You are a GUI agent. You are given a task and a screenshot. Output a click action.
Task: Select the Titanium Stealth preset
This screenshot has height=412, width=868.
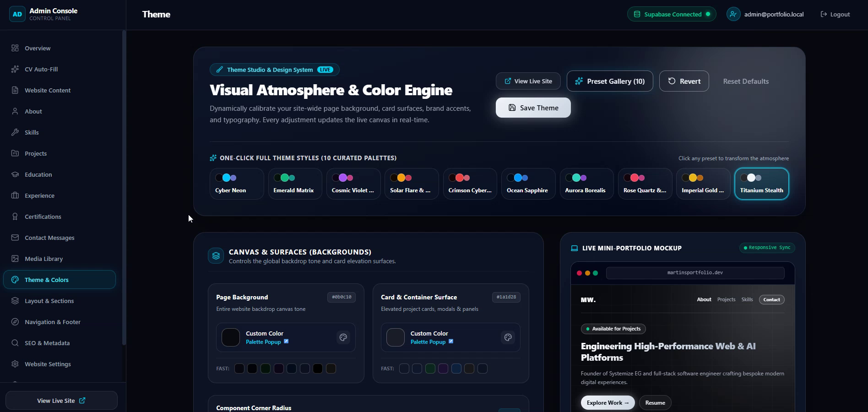pos(762,184)
